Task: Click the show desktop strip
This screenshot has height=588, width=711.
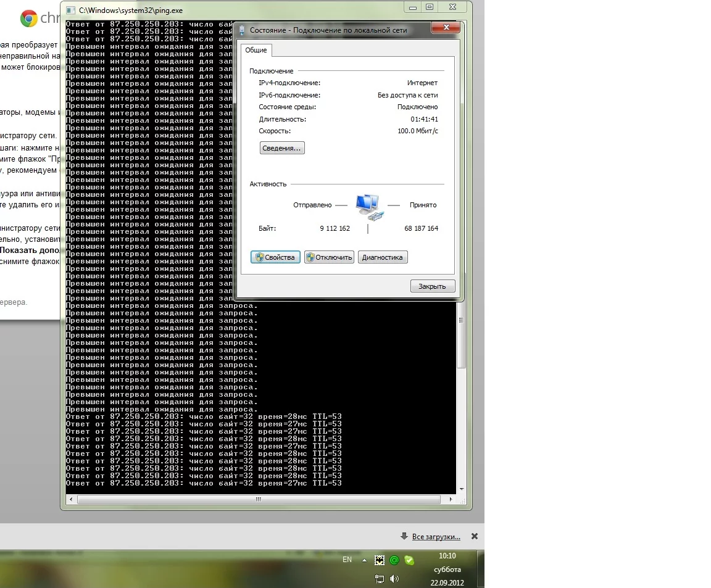Action: pyautogui.click(x=481, y=569)
